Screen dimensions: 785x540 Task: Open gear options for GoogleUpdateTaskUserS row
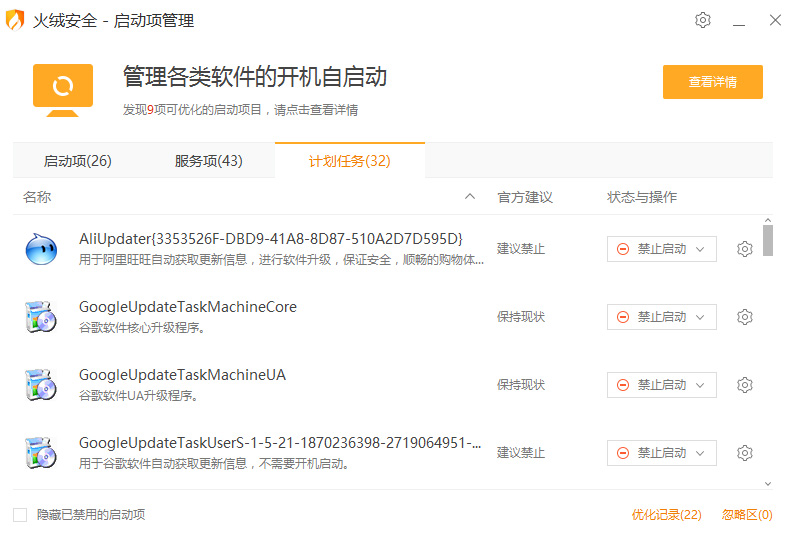click(x=744, y=453)
